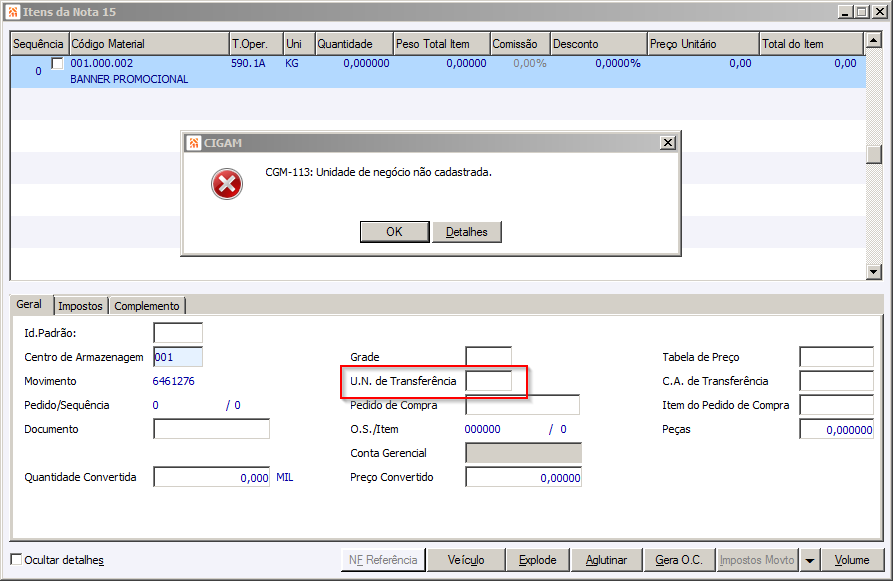Click the Uni column header
This screenshot has height=581, width=893.
pos(299,44)
